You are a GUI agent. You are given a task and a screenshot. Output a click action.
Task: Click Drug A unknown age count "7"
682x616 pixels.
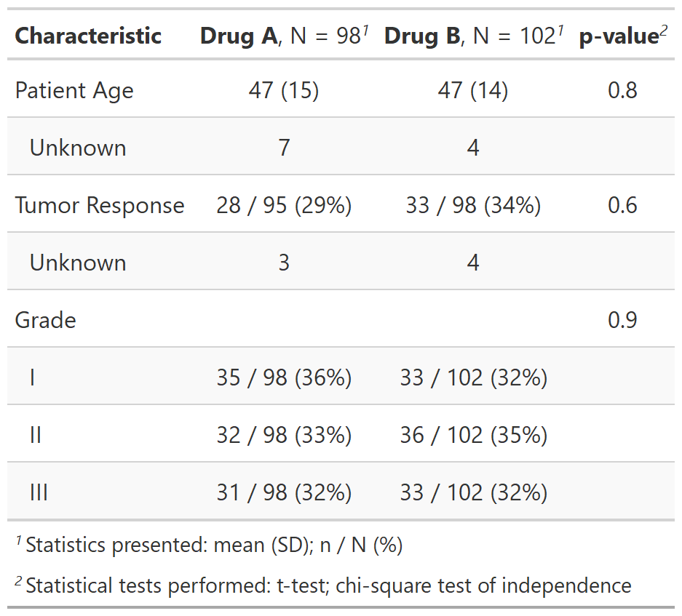pyautogui.click(x=284, y=148)
